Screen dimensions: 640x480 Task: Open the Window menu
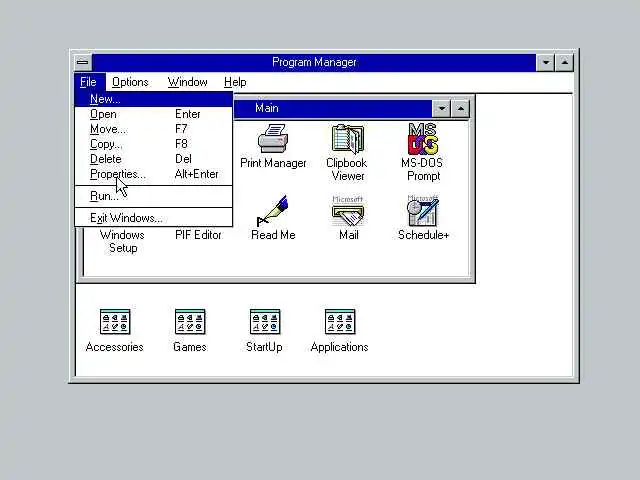coord(187,82)
